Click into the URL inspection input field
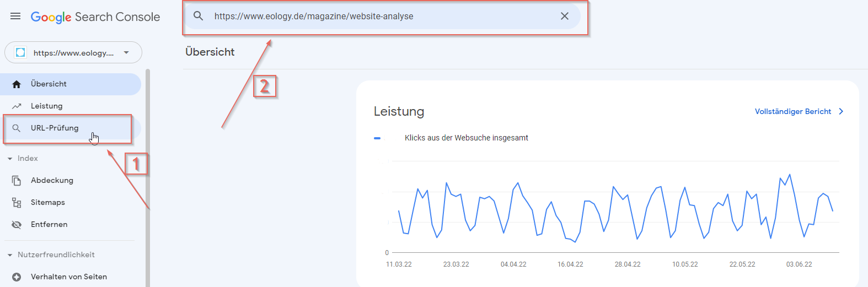 click(382, 17)
